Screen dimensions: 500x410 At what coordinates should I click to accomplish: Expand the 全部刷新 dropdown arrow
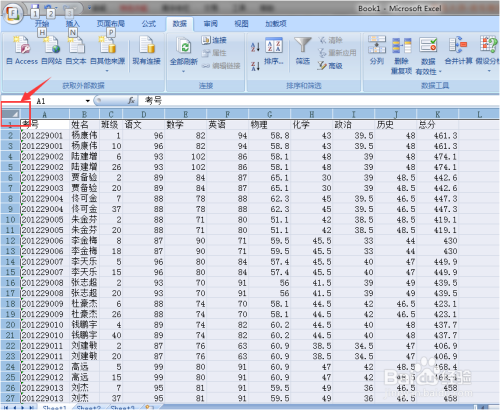183,71
